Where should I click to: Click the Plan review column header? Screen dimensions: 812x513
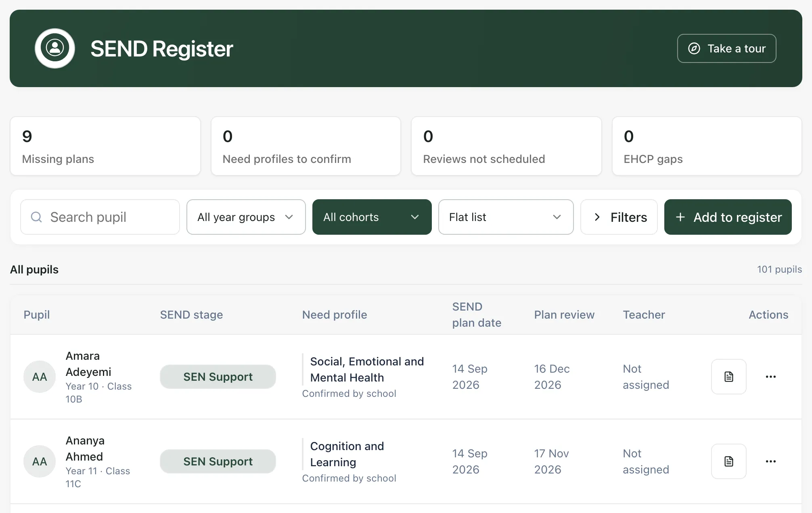pyautogui.click(x=564, y=315)
